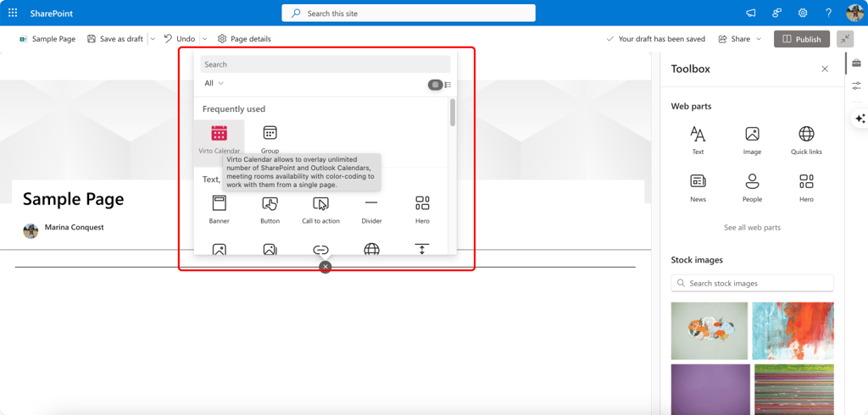The height and width of the screenshot is (415, 868).
Task: Click the Copilot sparkle icon
Action: pyautogui.click(x=860, y=119)
